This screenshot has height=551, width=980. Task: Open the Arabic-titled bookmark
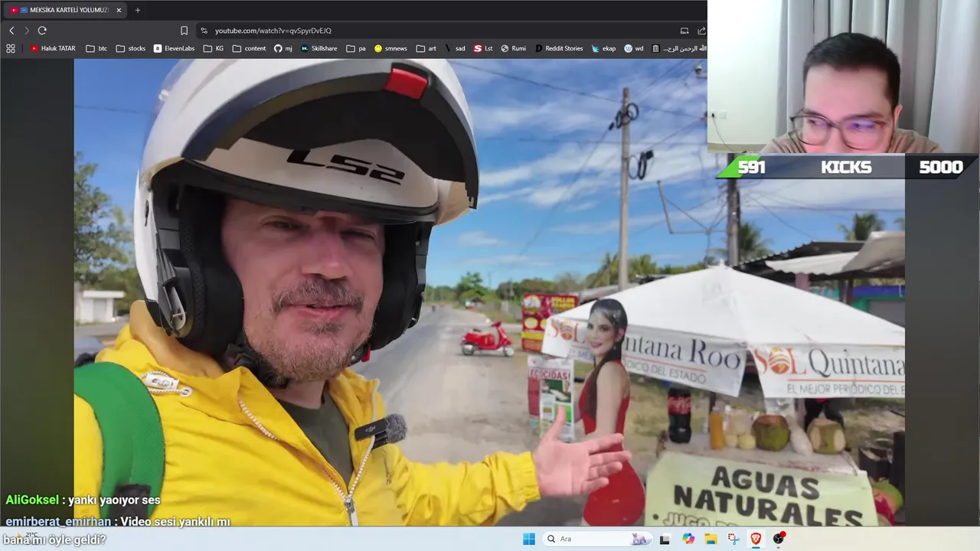pos(679,48)
